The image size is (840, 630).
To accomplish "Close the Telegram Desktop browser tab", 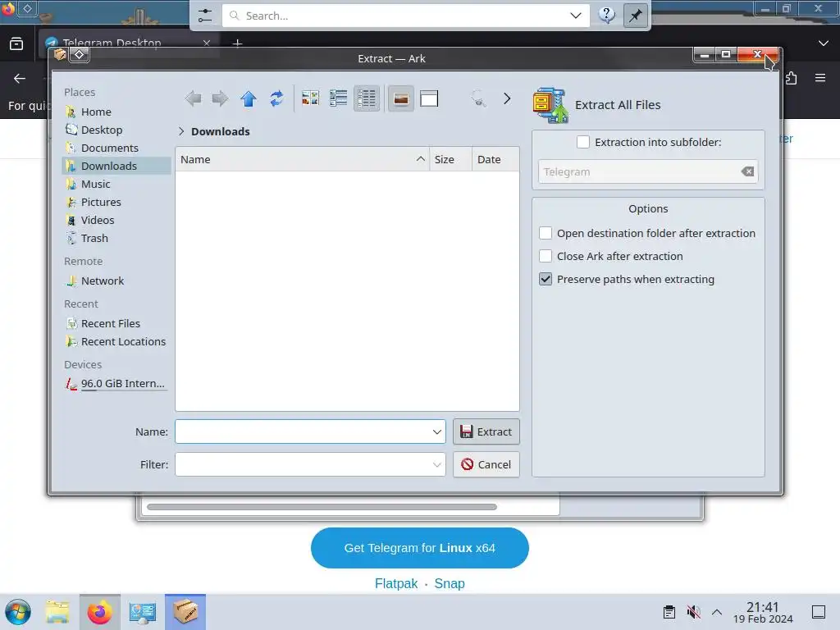I will [x=207, y=43].
